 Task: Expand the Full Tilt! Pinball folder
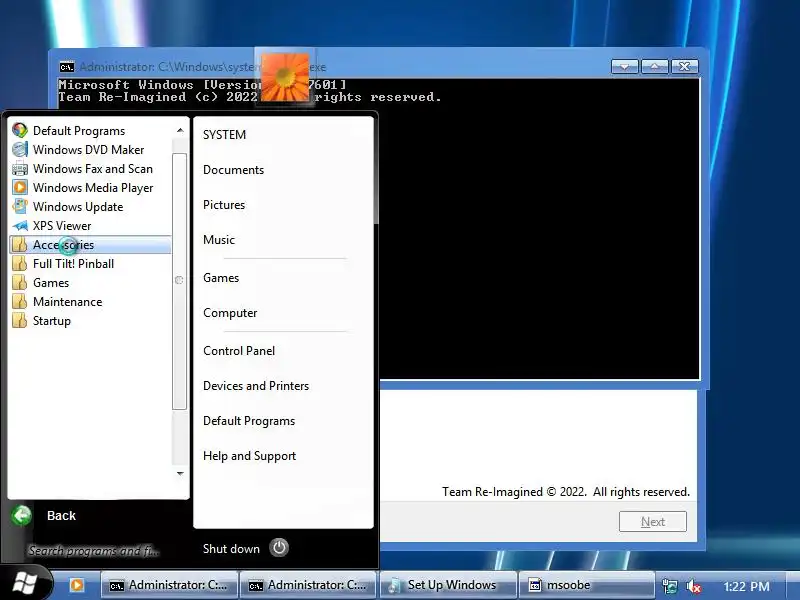[x=90, y=264]
